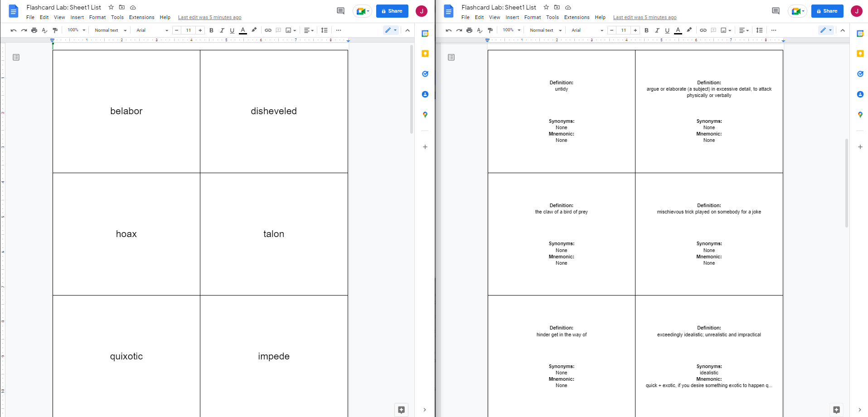Toggle italic in the right window toolbar
The height and width of the screenshot is (417, 868).
(x=657, y=30)
